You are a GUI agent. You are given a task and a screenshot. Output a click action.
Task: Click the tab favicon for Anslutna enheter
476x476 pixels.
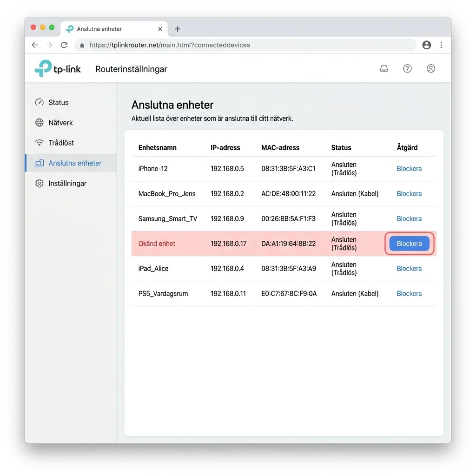pos(70,29)
